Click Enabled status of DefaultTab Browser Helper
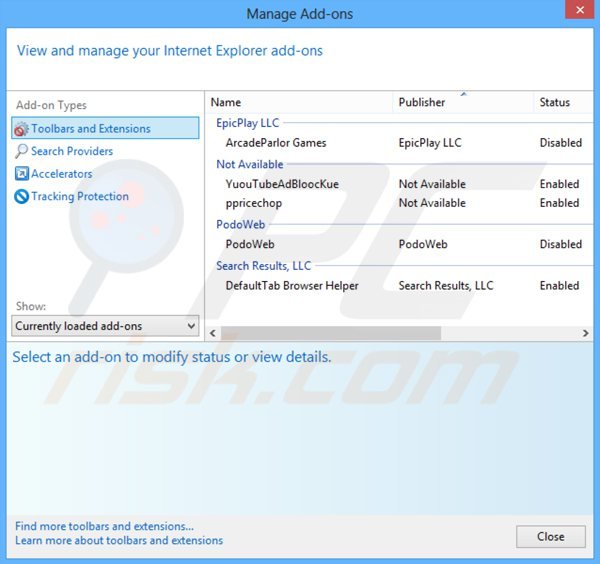This screenshot has width=600, height=564. [559, 285]
